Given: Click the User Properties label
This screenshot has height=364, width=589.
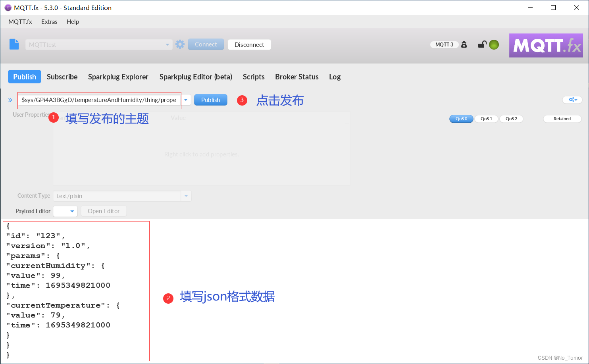Looking at the screenshot, I should point(31,115).
